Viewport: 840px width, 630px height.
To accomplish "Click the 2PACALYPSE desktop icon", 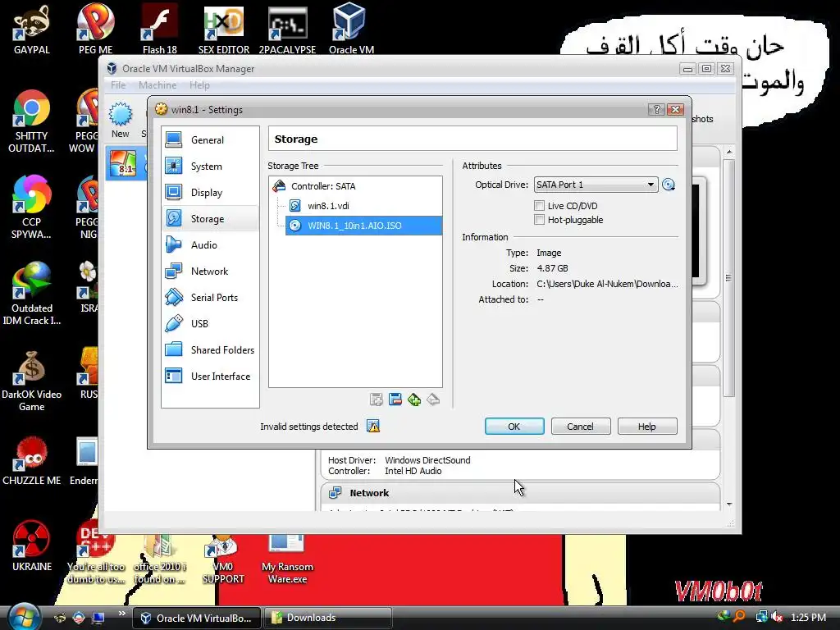I will (x=287, y=30).
